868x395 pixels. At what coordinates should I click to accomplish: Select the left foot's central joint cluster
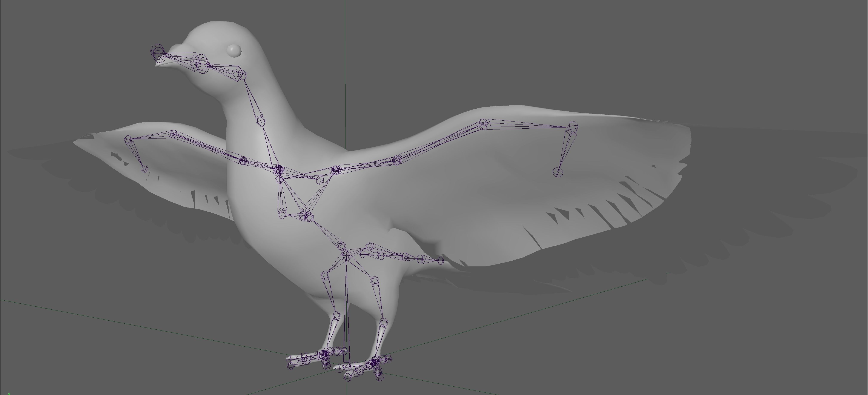(324, 354)
